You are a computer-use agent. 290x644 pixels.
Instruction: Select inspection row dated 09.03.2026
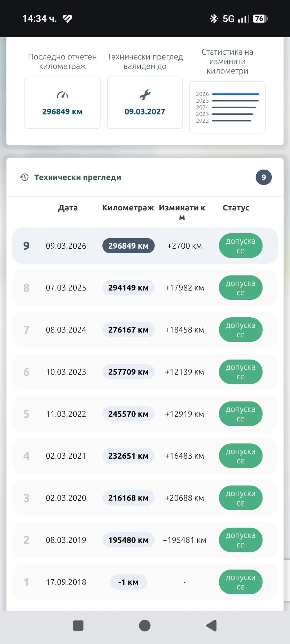pyautogui.click(x=145, y=246)
